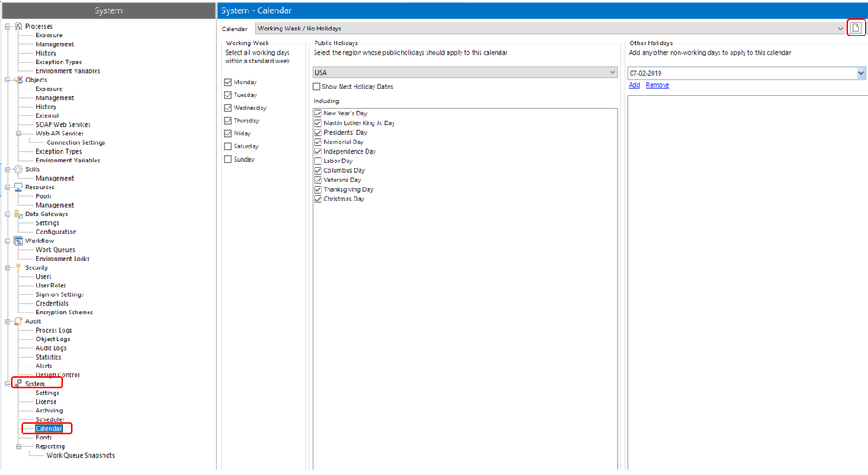Screen dimensions: 868x475
Task: Open the 07-02-2019 date picker dropdown
Action: (x=861, y=74)
